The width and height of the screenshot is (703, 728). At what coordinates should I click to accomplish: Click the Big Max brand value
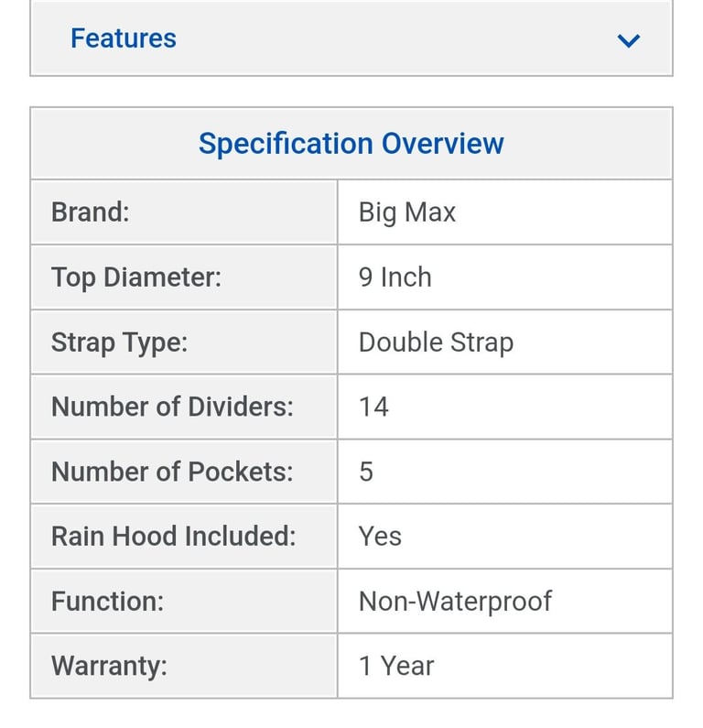coord(407,212)
